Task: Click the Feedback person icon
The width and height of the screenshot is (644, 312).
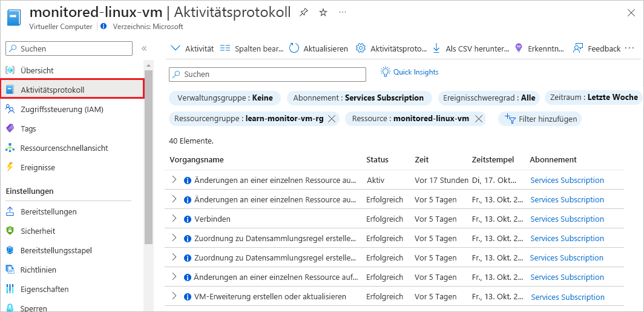Action: [x=578, y=48]
